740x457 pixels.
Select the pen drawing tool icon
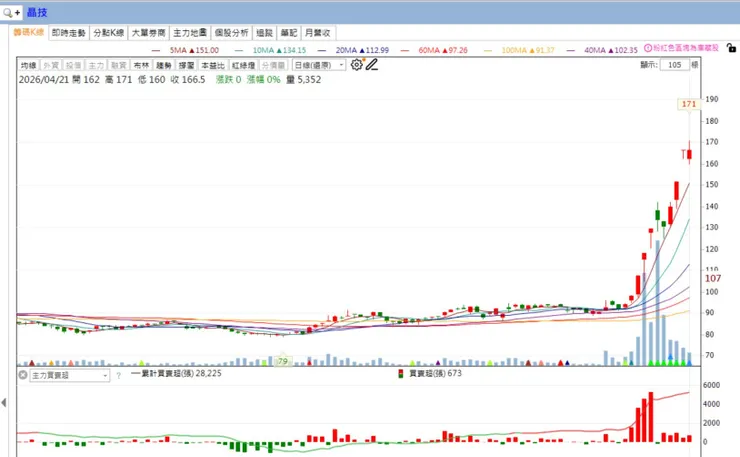(372, 65)
